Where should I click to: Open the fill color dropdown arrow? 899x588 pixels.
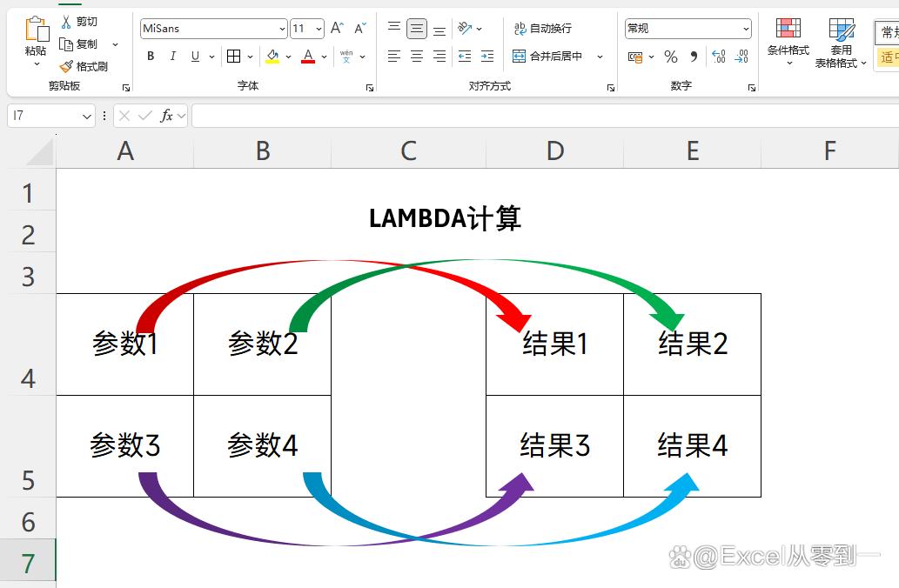[x=288, y=57]
